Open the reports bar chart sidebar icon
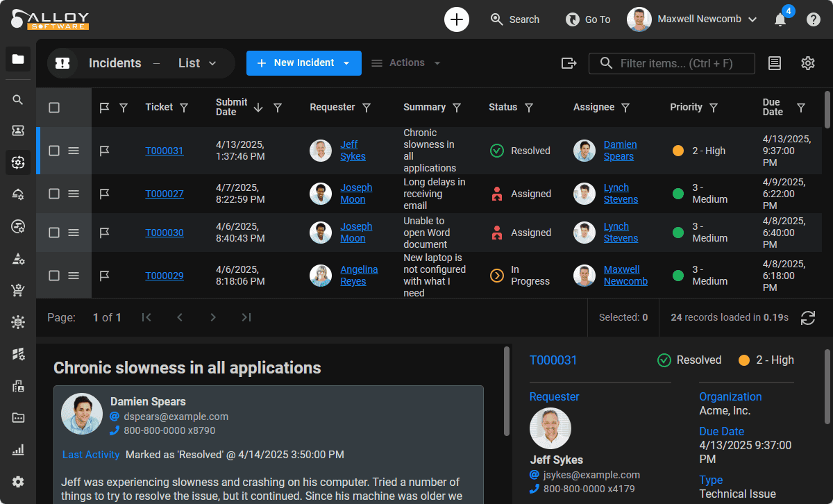This screenshot has width=833, height=504. pyautogui.click(x=18, y=450)
